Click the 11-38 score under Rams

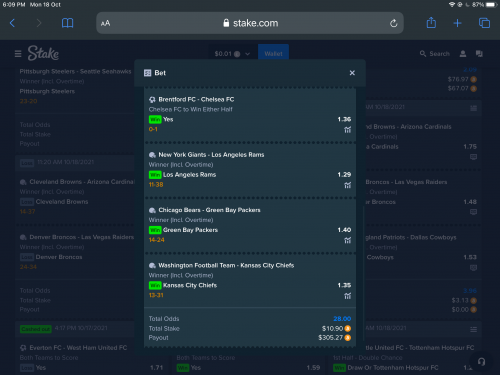pyautogui.click(x=156, y=185)
